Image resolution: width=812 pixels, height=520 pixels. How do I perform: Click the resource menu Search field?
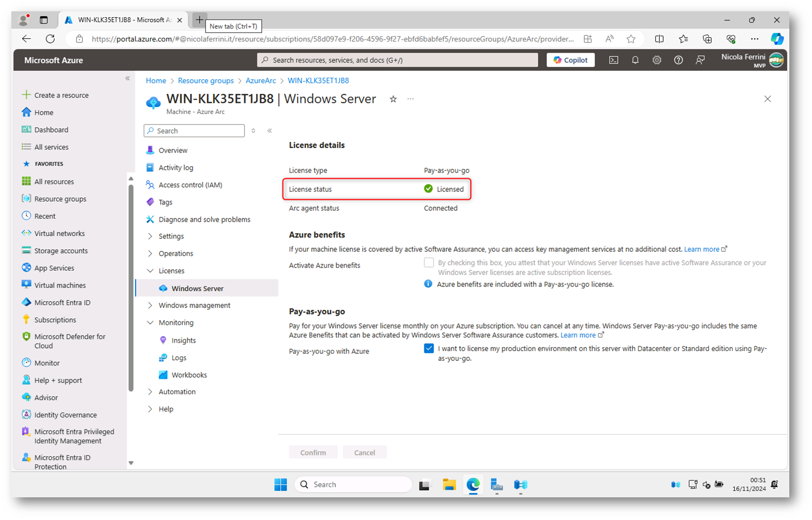point(194,131)
